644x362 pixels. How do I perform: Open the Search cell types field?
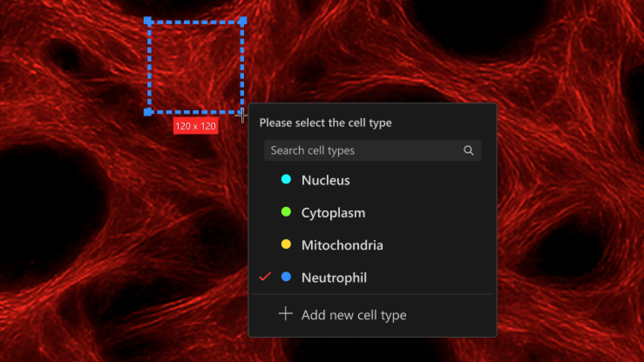(350, 150)
